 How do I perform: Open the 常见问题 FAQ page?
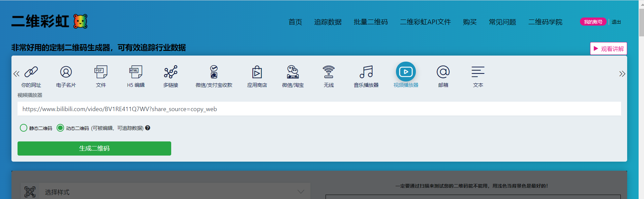502,22
